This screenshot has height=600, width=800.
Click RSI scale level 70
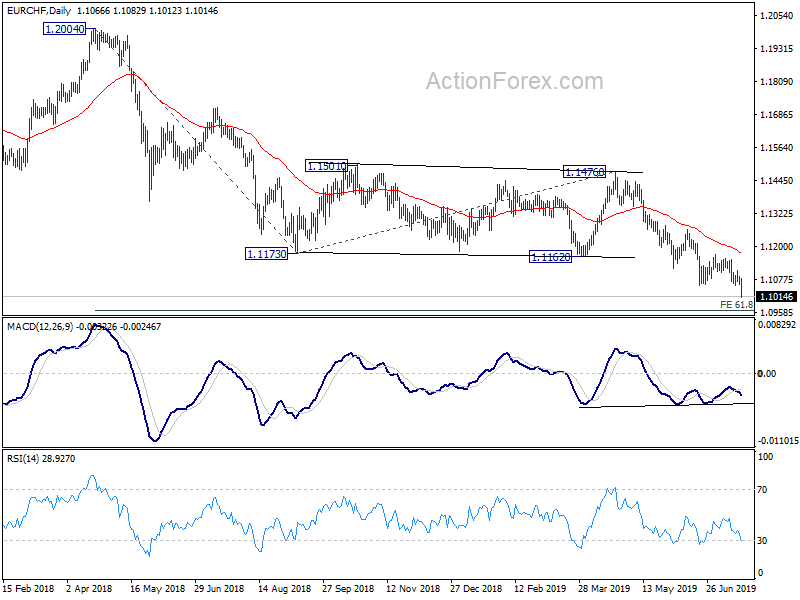(762, 490)
